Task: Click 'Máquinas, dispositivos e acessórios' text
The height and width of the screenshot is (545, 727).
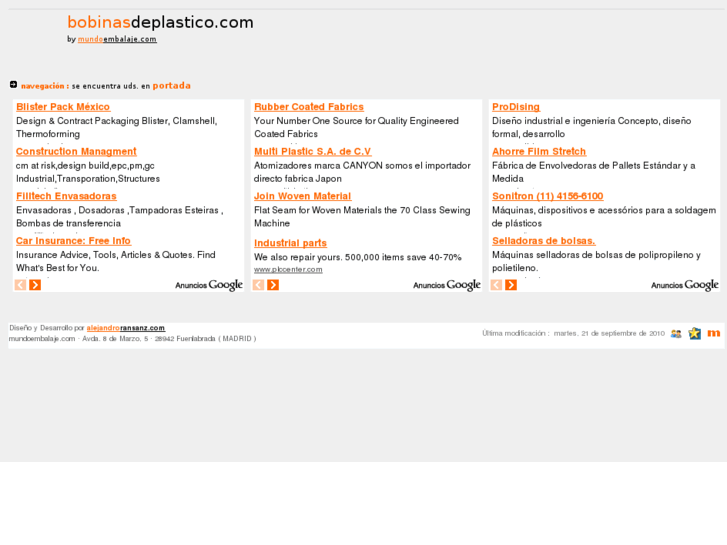Action: (x=604, y=217)
